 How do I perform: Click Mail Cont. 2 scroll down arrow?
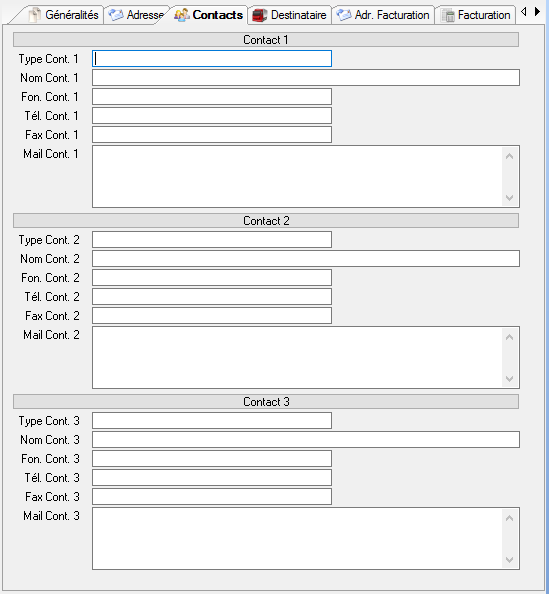(x=510, y=379)
